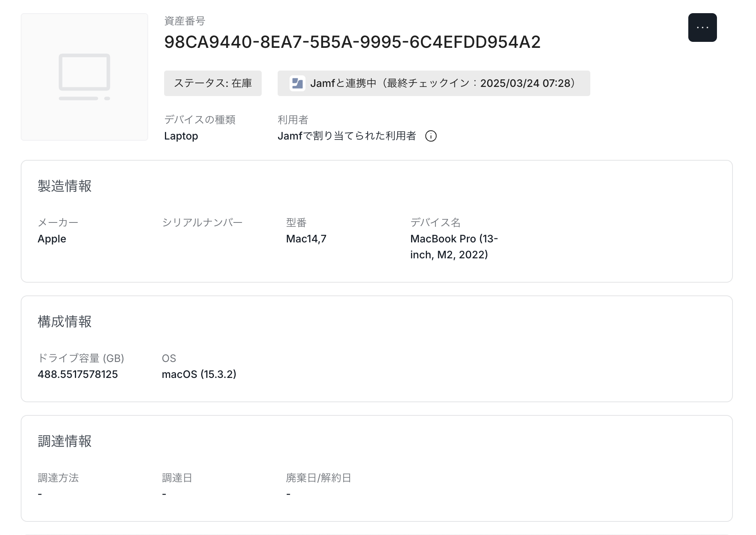Viewport: 756px width, 535px height.
Task: Click the Jamf logo icon in the integration badge
Action: (297, 83)
